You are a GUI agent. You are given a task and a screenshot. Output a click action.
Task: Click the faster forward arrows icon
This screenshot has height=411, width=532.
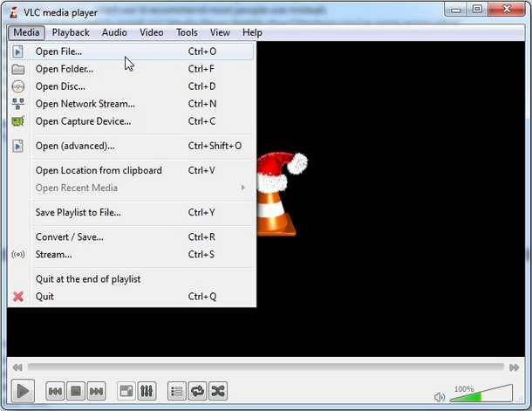pos(514,367)
